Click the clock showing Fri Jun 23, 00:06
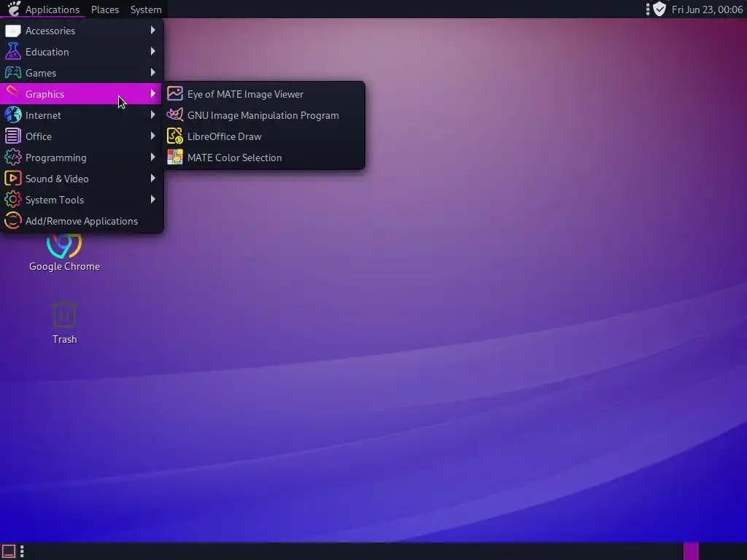Viewport: 747px width, 560px height. coord(707,9)
